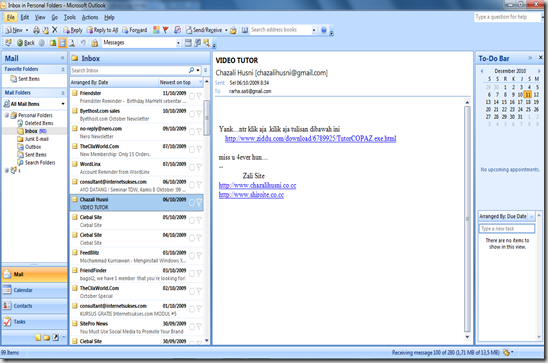Open the Address Book icon

point(245,30)
